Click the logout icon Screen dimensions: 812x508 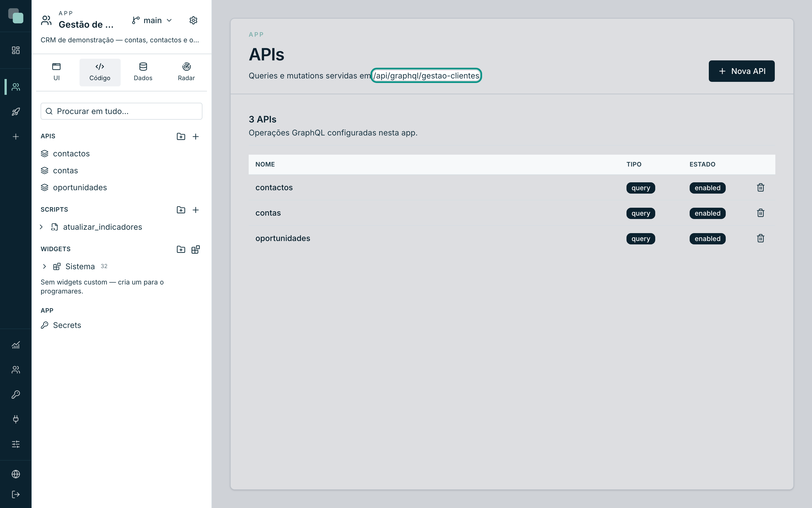[x=16, y=494]
